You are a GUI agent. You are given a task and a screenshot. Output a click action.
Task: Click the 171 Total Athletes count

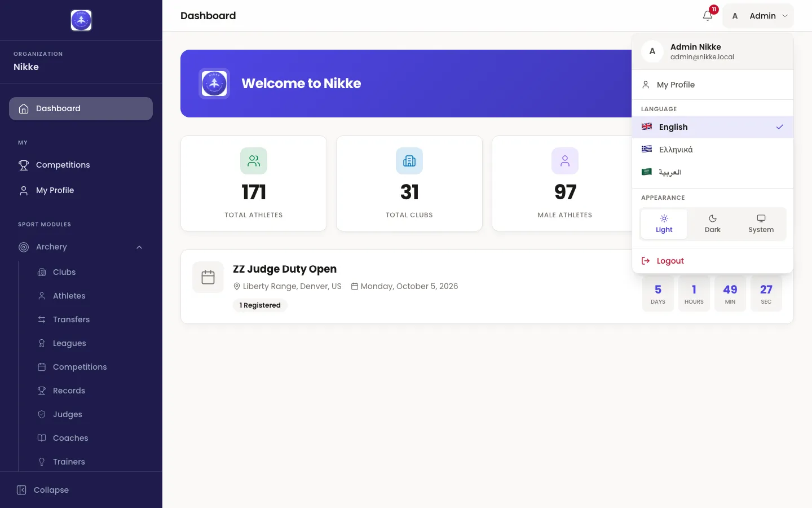(x=254, y=192)
